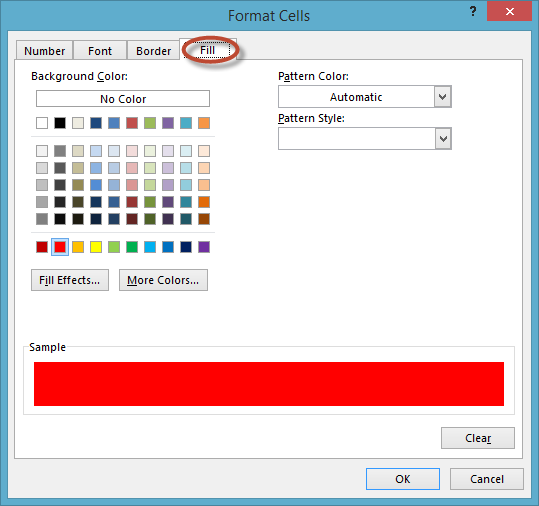
Task: Expand the Pattern Style dropdown arrow
Action: click(443, 139)
